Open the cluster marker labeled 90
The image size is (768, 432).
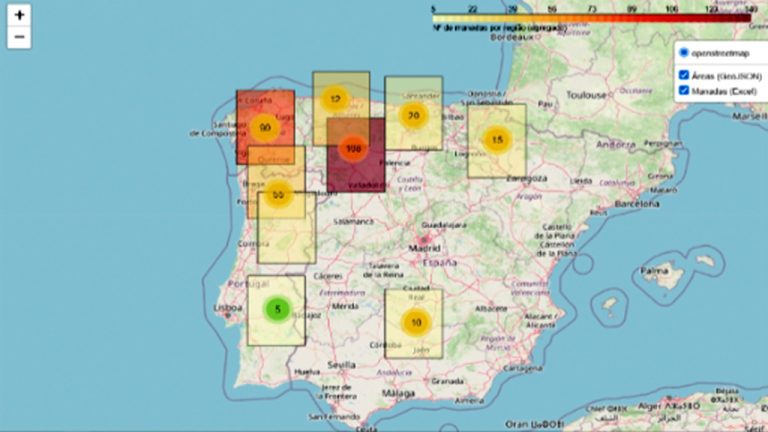265,128
